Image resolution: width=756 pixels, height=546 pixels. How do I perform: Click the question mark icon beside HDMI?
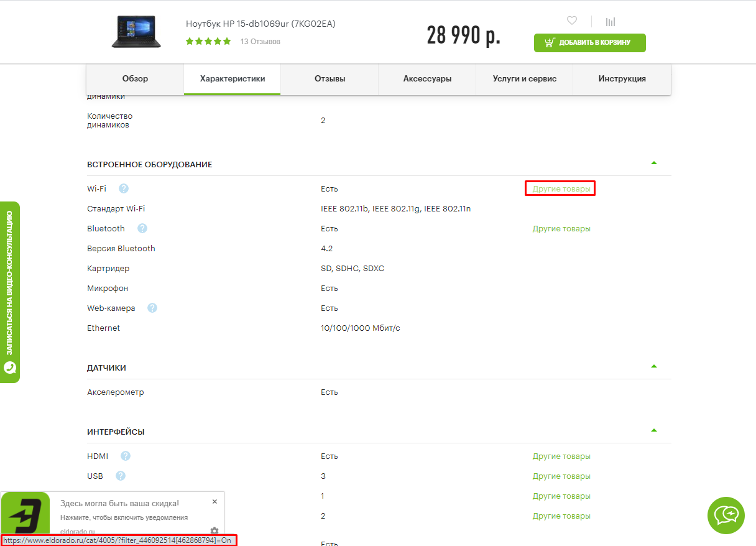click(x=126, y=456)
